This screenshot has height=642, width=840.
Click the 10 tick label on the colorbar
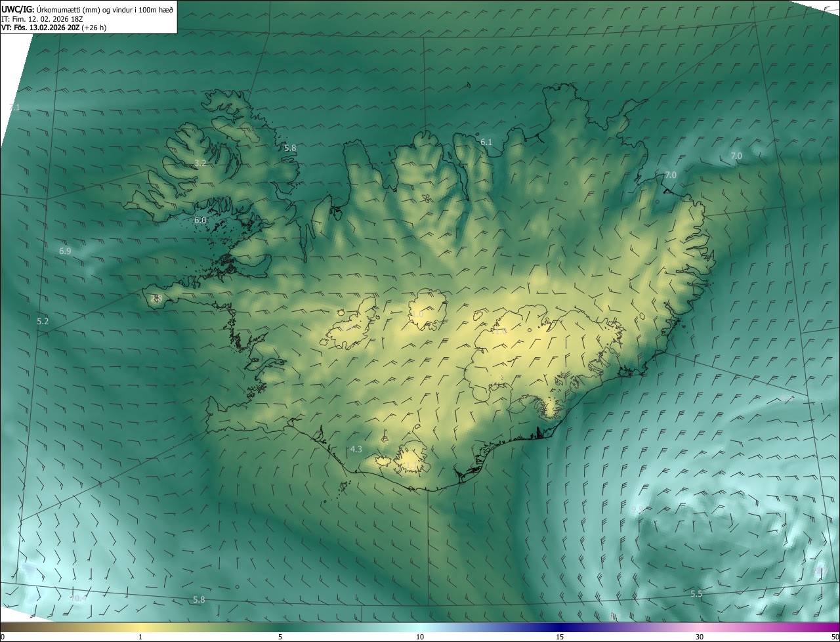click(420, 637)
